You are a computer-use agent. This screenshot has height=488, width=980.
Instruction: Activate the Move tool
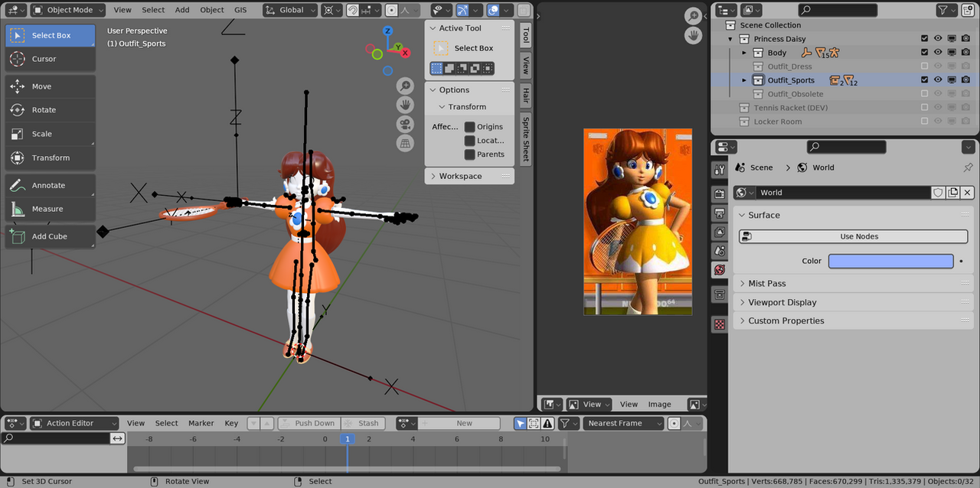point(51,86)
